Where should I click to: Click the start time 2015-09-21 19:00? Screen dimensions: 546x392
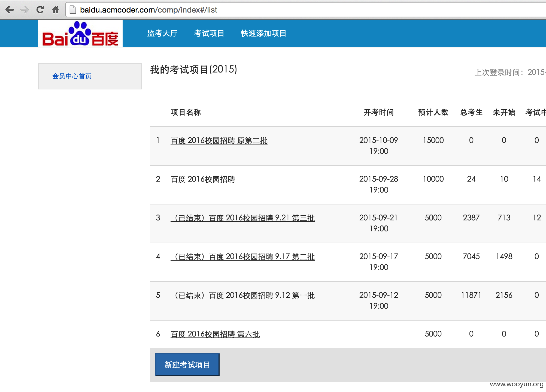(379, 223)
